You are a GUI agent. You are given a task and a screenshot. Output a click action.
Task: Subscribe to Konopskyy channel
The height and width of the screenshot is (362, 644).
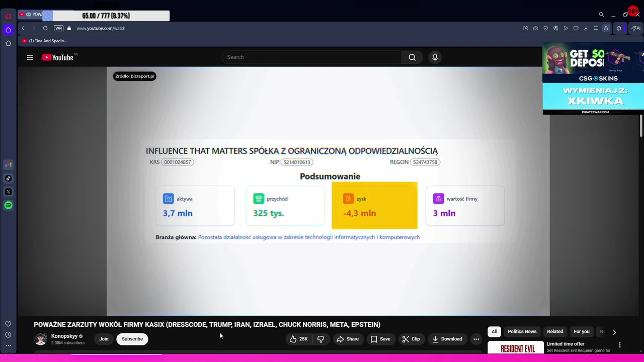132,339
